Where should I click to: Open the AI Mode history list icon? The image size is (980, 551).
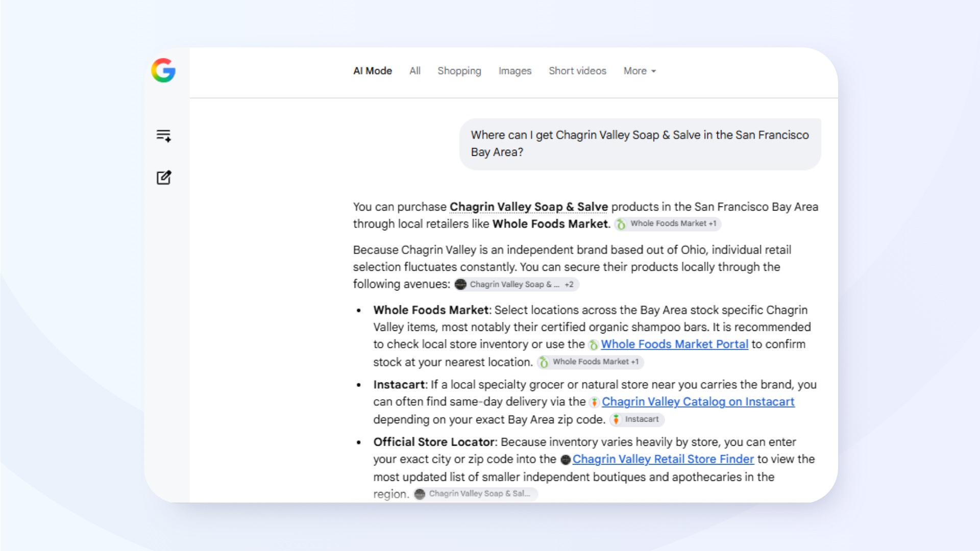tap(163, 135)
